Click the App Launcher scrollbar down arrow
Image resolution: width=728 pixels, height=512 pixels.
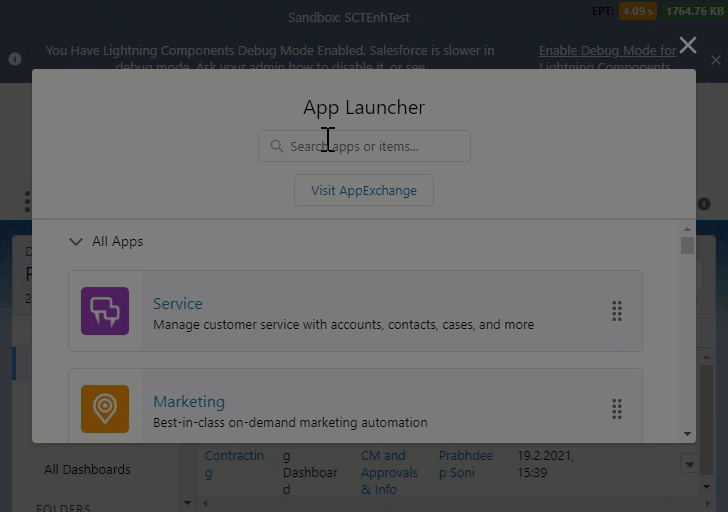[x=687, y=434]
